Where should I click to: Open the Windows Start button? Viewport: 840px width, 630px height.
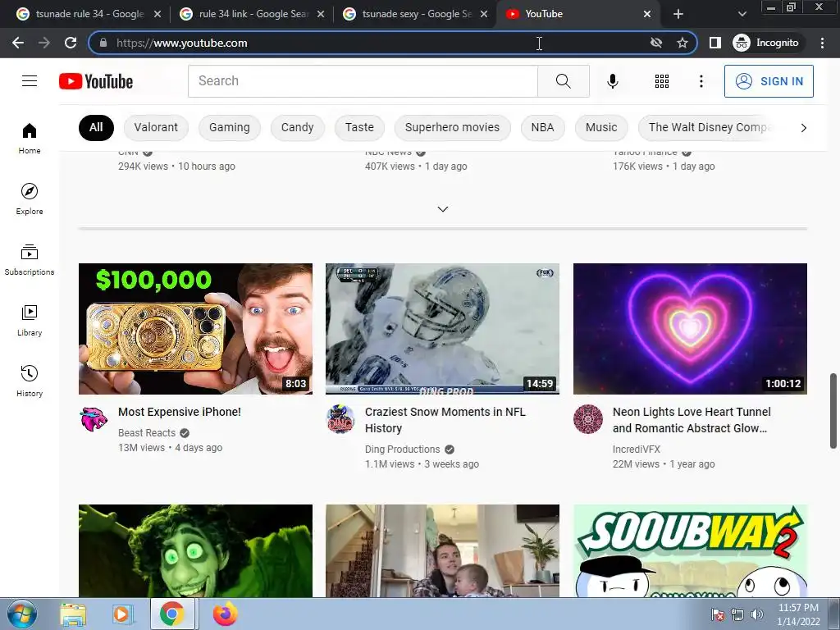(22, 614)
